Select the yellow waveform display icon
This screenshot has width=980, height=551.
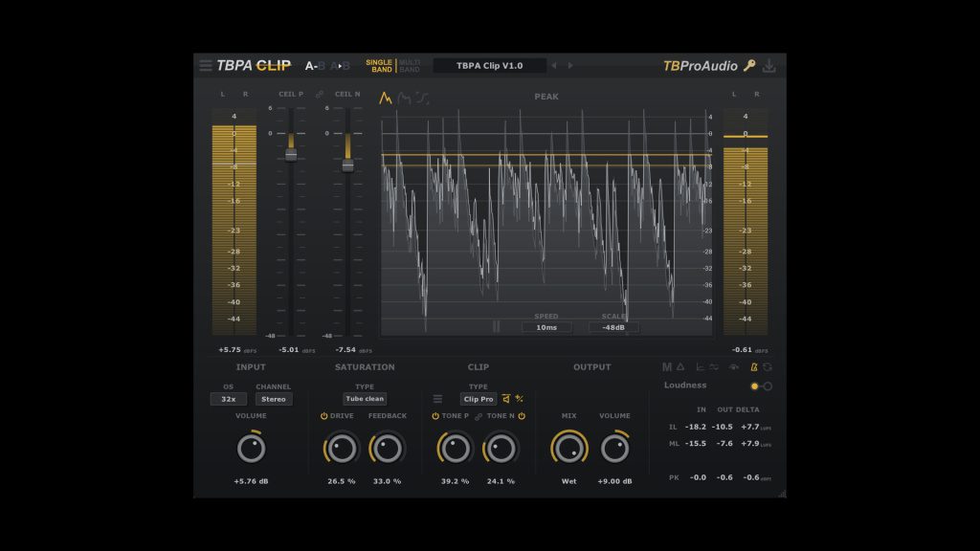(x=386, y=98)
